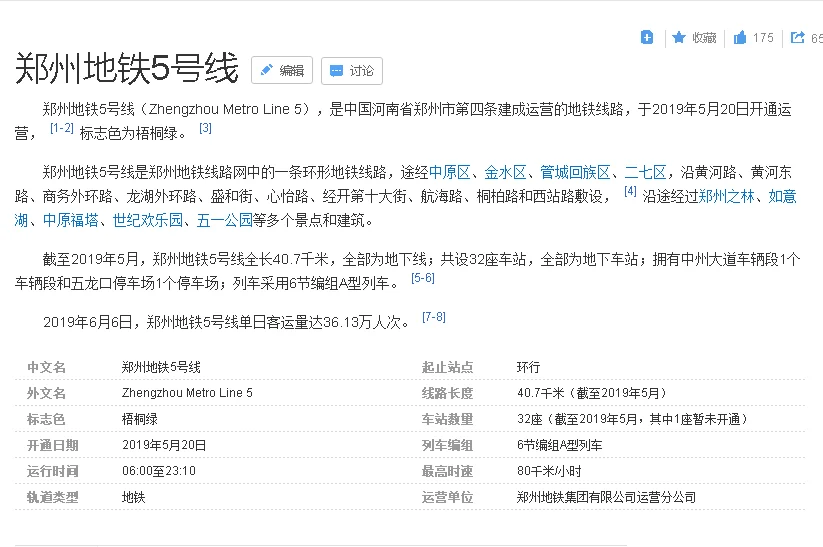Click the value 2019年5月20日 in table

(x=164, y=445)
